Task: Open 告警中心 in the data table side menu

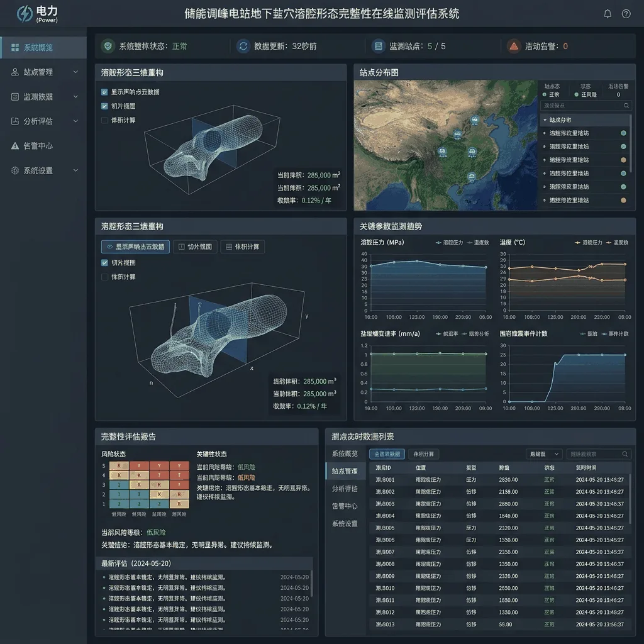Action: pyautogui.click(x=345, y=506)
